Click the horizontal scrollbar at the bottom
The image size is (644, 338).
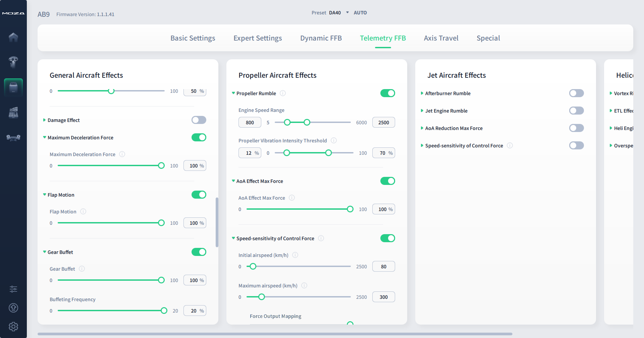click(x=275, y=334)
